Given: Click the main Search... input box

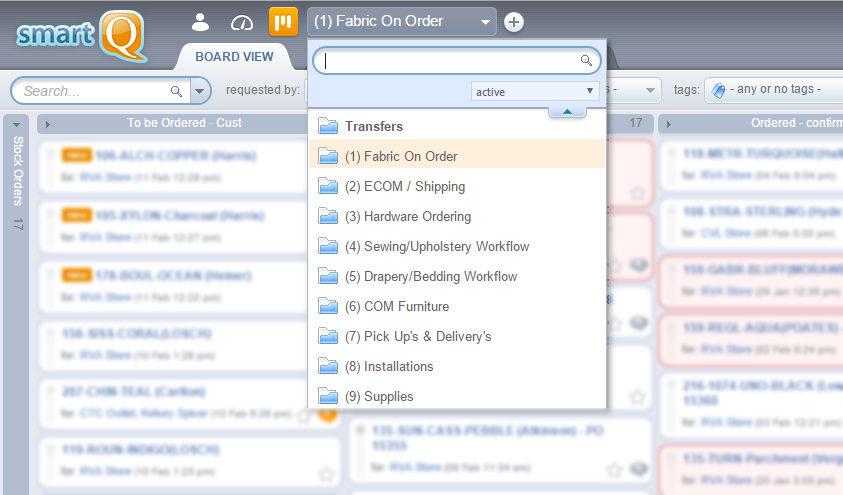Looking at the screenshot, I should click(x=95, y=91).
